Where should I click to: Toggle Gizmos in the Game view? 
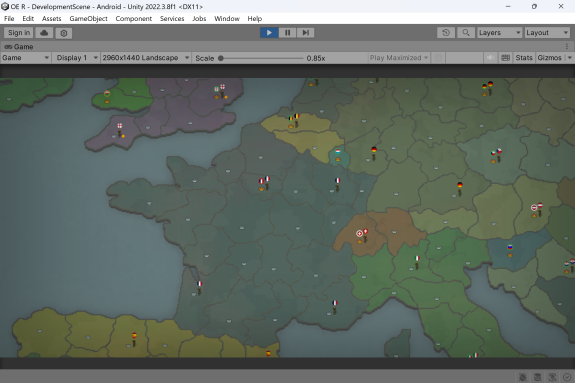[549, 58]
